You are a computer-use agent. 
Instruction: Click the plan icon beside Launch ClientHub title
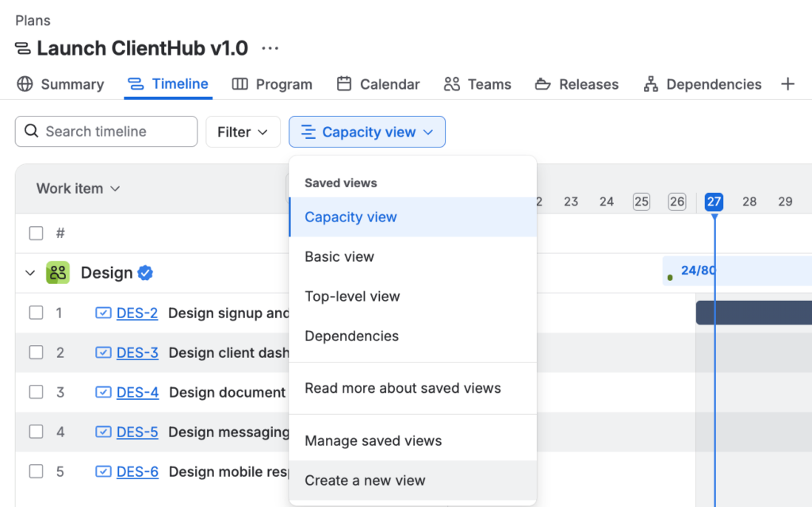pos(23,48)
